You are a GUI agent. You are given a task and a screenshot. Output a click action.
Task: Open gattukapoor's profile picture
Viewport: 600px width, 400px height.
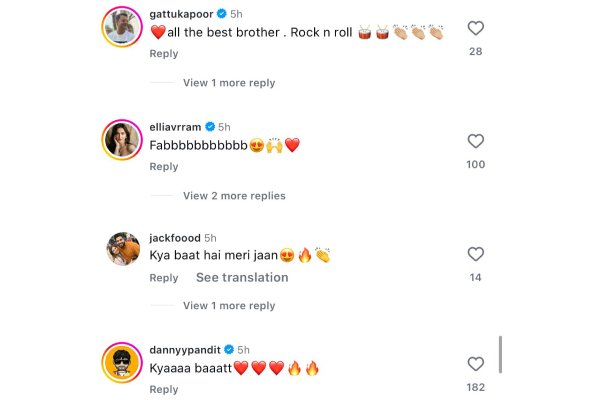click(123, 28)
